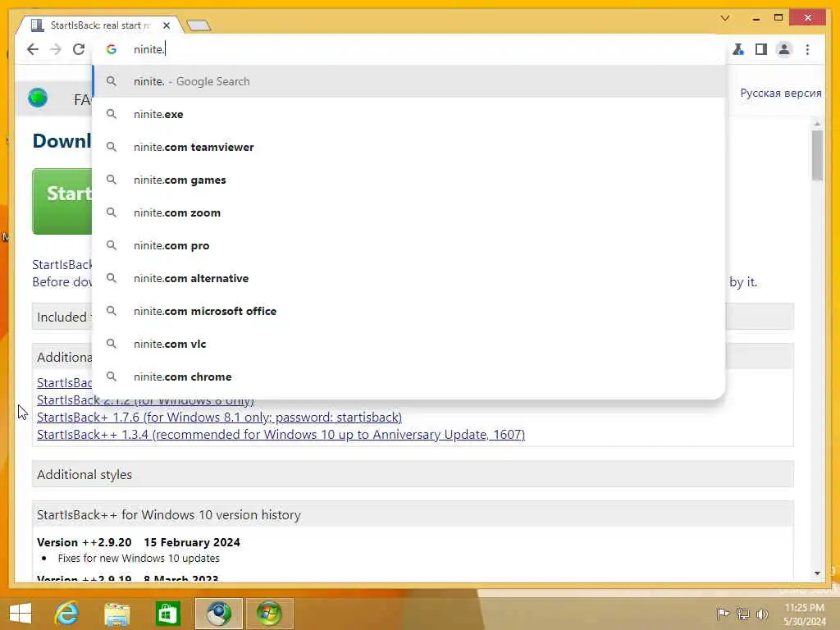The width and height of the screenshot is (840, 630).
Task: Click 'Version ++2.9.20 15 February 2024' text
Action: tap(138, 542)
